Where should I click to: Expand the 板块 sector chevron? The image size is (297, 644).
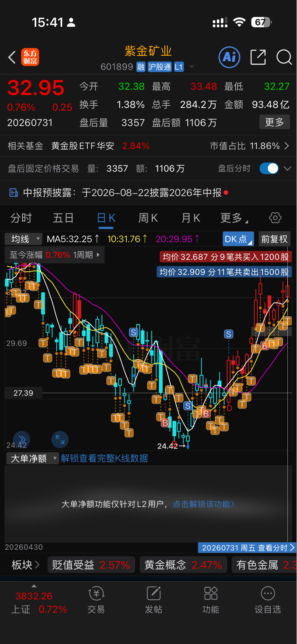coord(37,565)
